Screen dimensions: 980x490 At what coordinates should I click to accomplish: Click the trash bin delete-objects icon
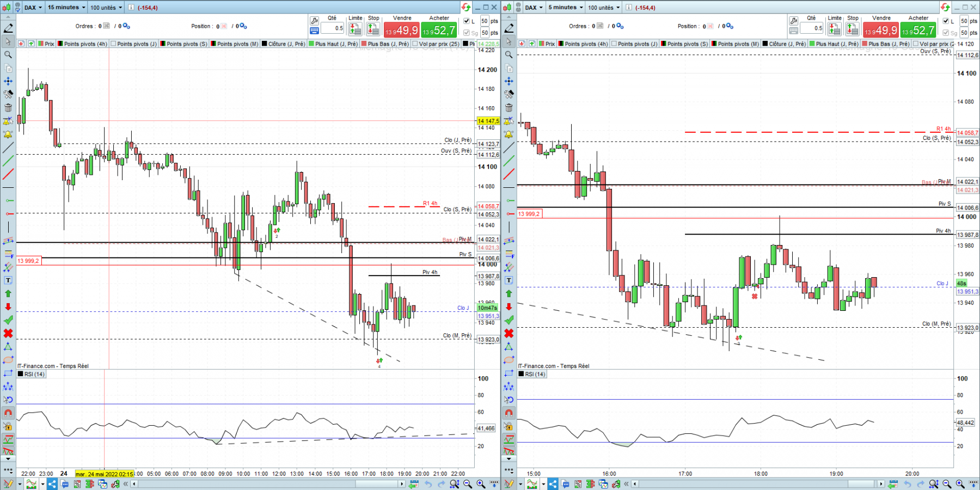[x=8, y=108]
